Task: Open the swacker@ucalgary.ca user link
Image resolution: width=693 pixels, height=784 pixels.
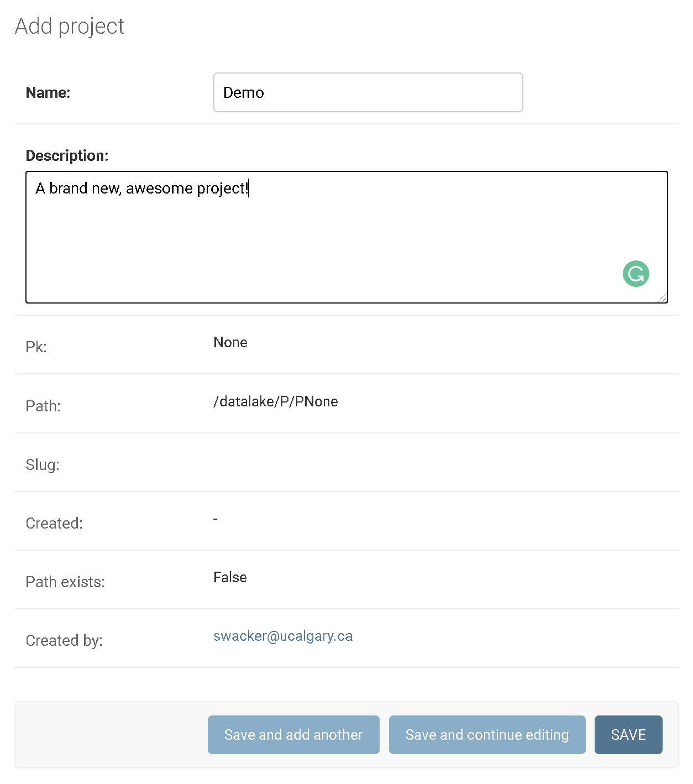Action: coord(283,636)
